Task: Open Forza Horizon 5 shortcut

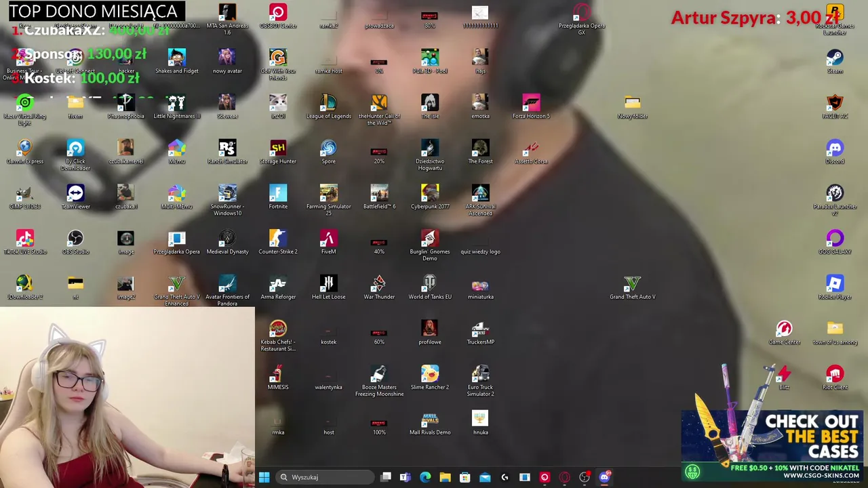Action: pyautogui.click(x=531, y=106)
